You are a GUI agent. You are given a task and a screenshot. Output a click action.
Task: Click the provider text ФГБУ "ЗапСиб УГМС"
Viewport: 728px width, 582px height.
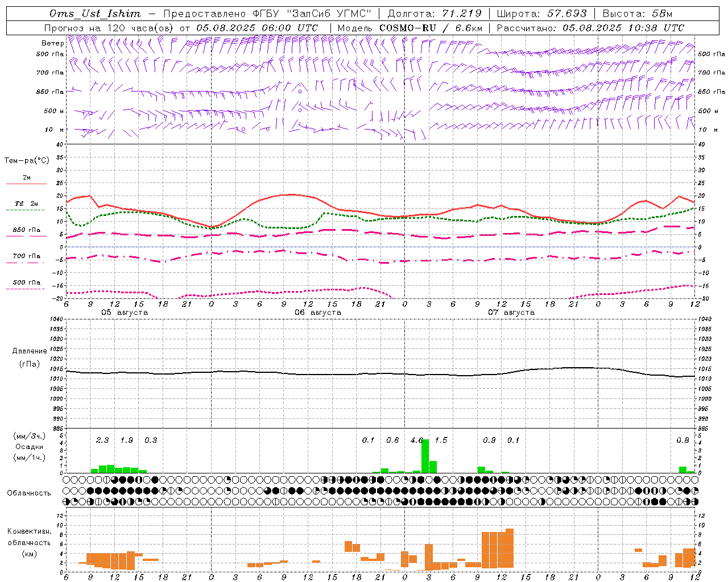point(311,14)
